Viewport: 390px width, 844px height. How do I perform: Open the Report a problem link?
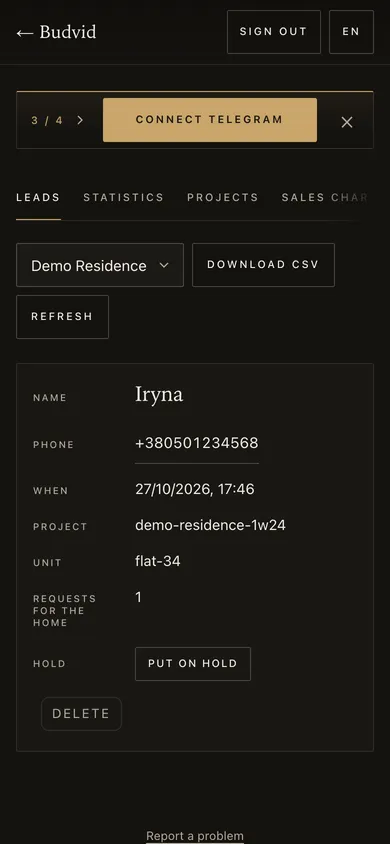coord(195,836)
